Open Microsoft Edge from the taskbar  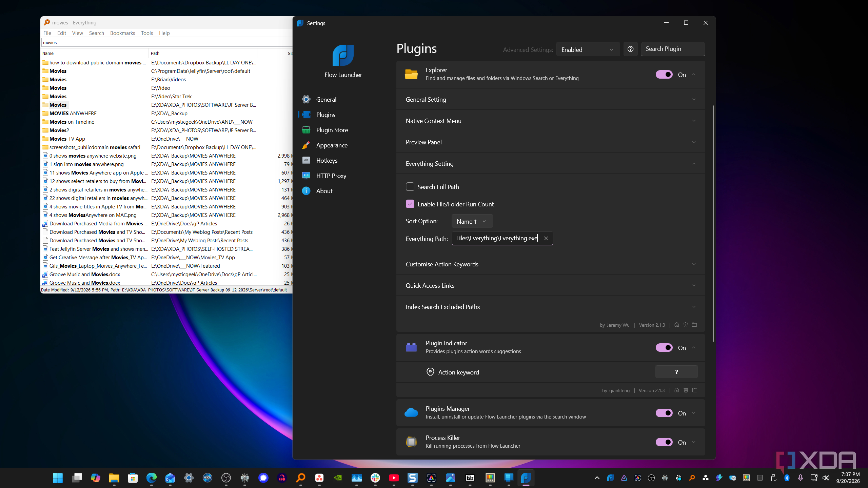click(152, 478)
